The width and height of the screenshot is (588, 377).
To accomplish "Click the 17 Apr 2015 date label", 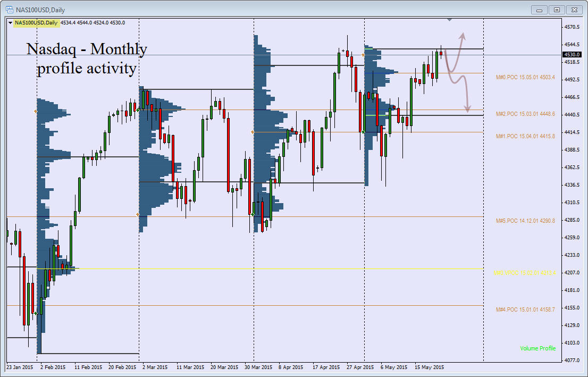I will pyautogui.click(x=326, y=367).
